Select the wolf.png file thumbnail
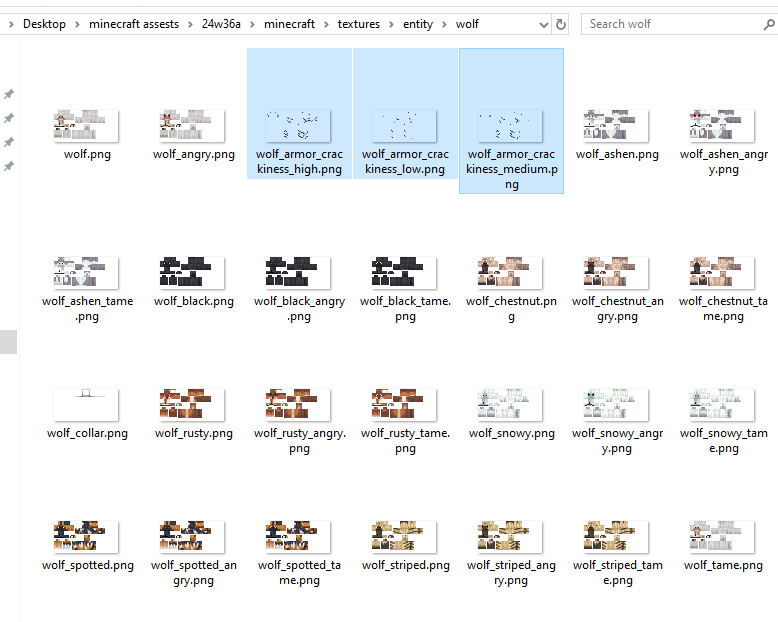The height and width of the screenshot is (622, 778). (86, 125)
